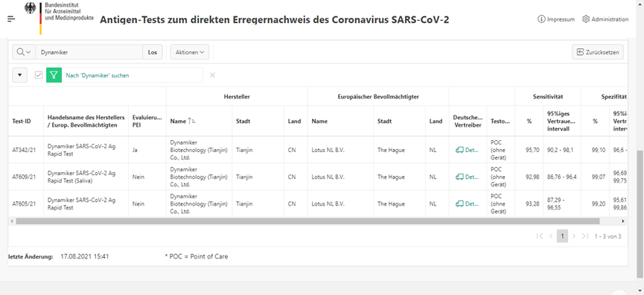
Task: Click the '1 - 3 von 3' row count
Action: tap(608, 236)
